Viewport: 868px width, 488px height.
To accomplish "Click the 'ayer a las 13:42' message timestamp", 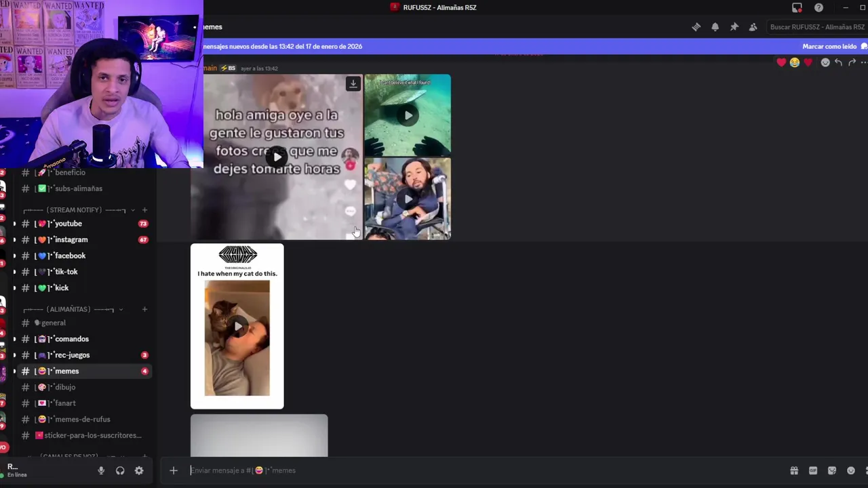I will click(x=259, y=68).
